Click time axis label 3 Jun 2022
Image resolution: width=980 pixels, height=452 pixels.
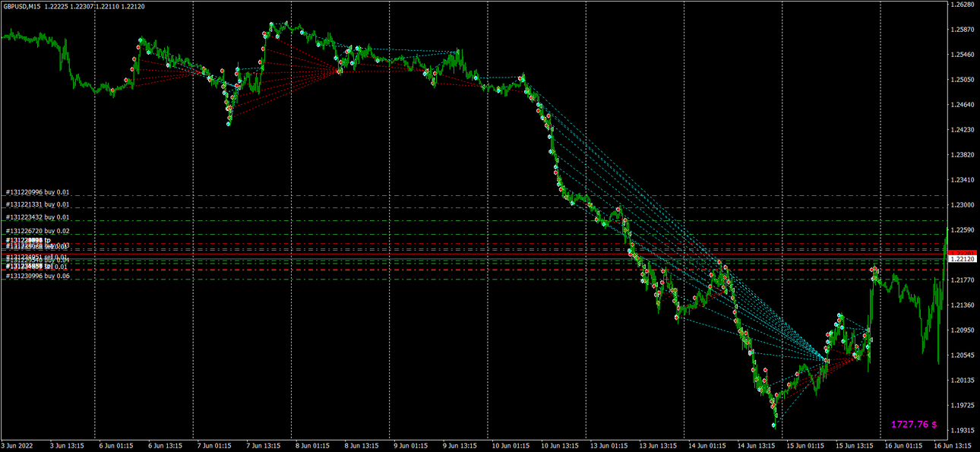pyautogui.click(x=17, y=446)
